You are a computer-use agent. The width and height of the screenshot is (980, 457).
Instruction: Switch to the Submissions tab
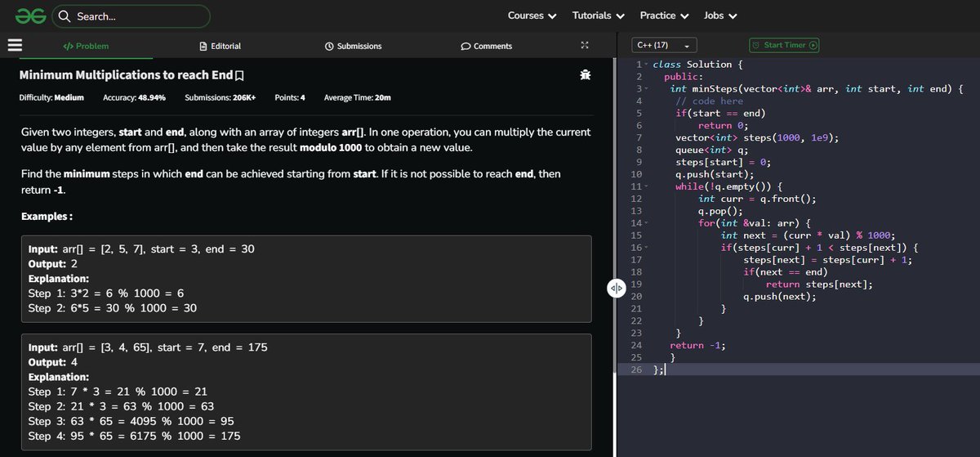click(x=353, y=46)
